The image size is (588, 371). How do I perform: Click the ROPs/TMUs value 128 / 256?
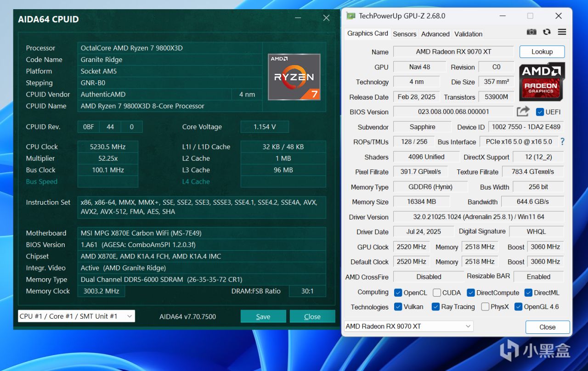tap(414, 142)
